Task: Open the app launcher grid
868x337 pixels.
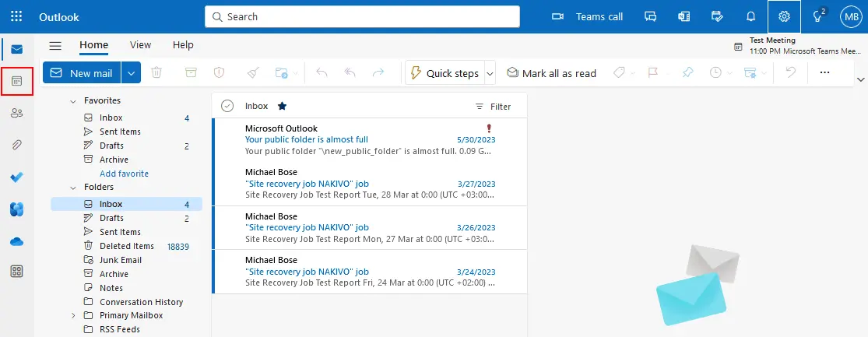Action: (x=16, y=16)
